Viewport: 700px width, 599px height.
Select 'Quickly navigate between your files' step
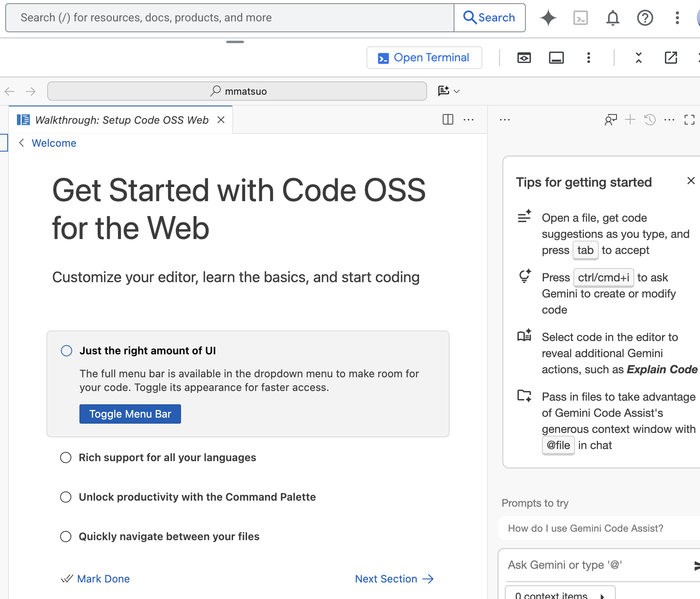169,537
